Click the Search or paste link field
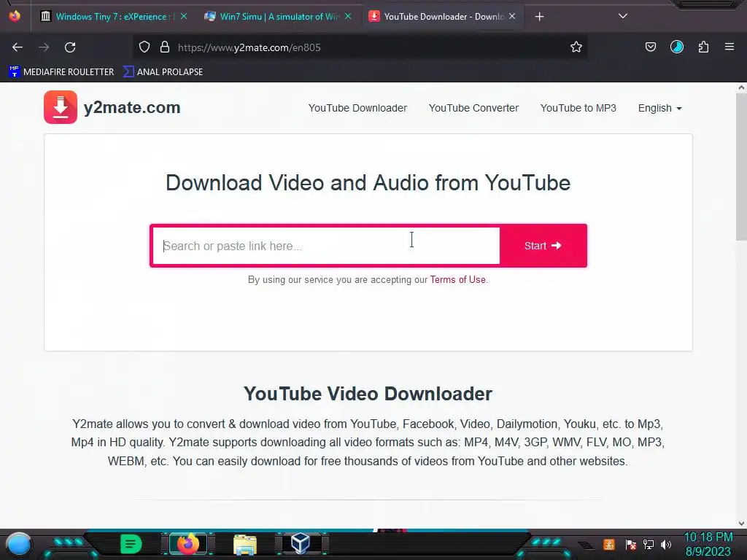The width and height of the screenshot is (747, 560). (x=326, y=246)
